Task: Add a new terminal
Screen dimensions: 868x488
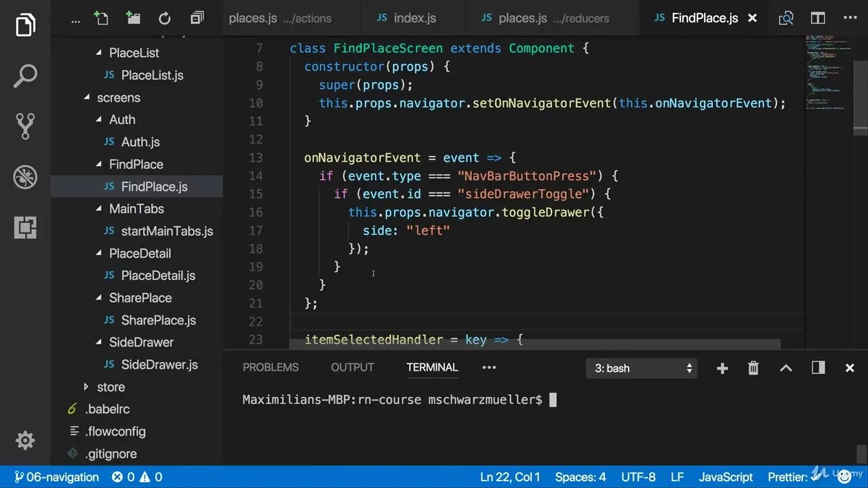Action: tap(722, 368)
